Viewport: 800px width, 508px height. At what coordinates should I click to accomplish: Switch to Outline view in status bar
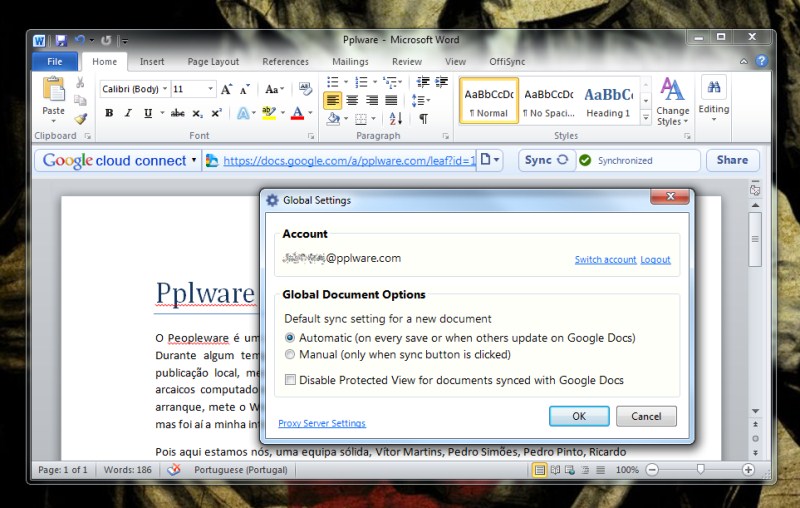tap(585, 470)
